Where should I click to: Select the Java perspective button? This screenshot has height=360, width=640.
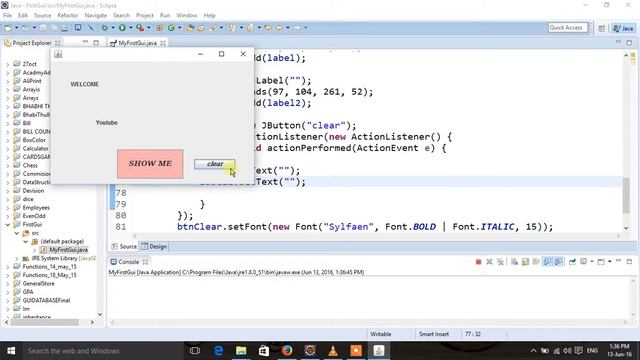pos(623,28)
